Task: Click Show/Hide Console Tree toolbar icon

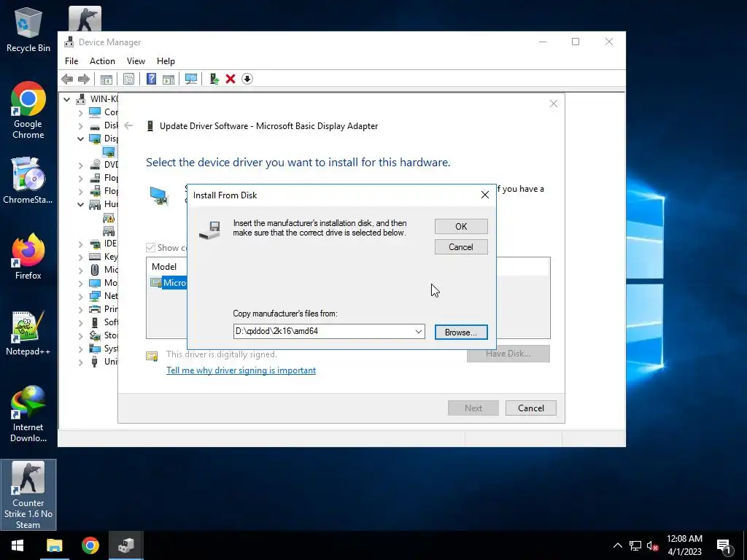Action: 107,79
